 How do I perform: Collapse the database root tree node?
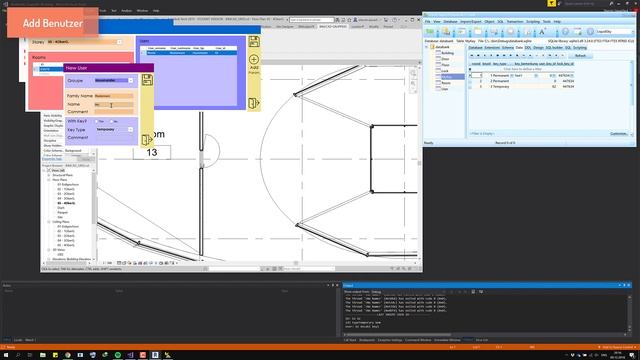(427, 47)
